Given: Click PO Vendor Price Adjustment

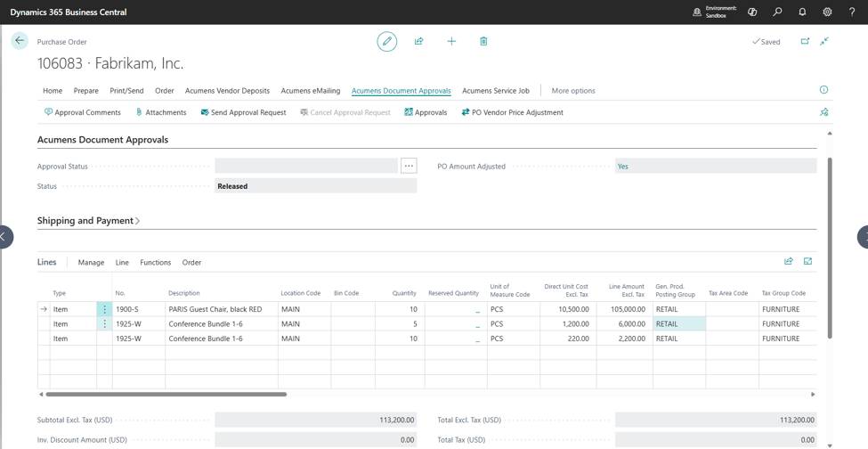Looking at the screenshot, I should pos(512,112).
